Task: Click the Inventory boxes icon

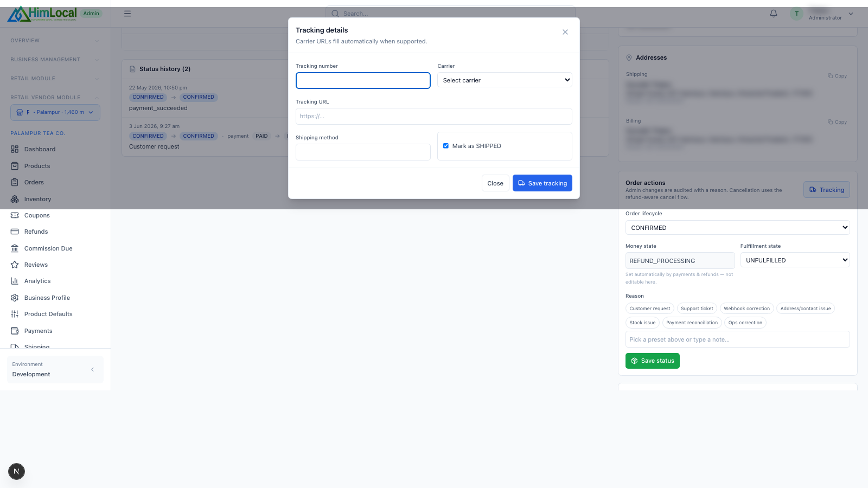Action: click(x=15, y=199)
